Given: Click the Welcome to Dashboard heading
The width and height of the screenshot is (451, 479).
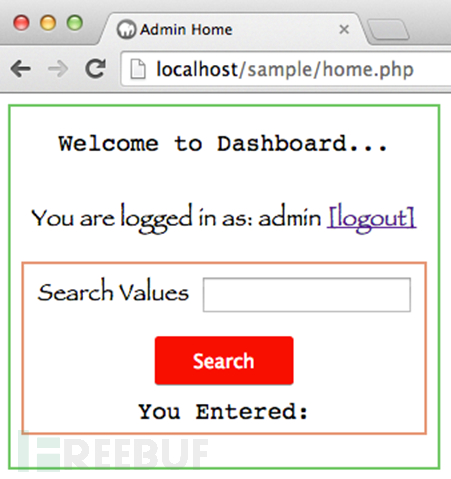Looking at the screenshot, I should click(x=223, y=144).
